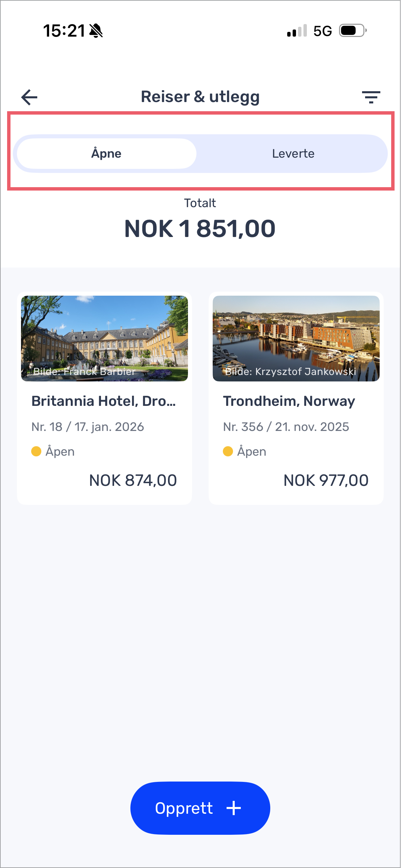The width and height of the screenshot is (401, 868).
Task: Open the Trondheim harbor photo thumbnail
Action: pyautogui.click(x=296, y=338)
